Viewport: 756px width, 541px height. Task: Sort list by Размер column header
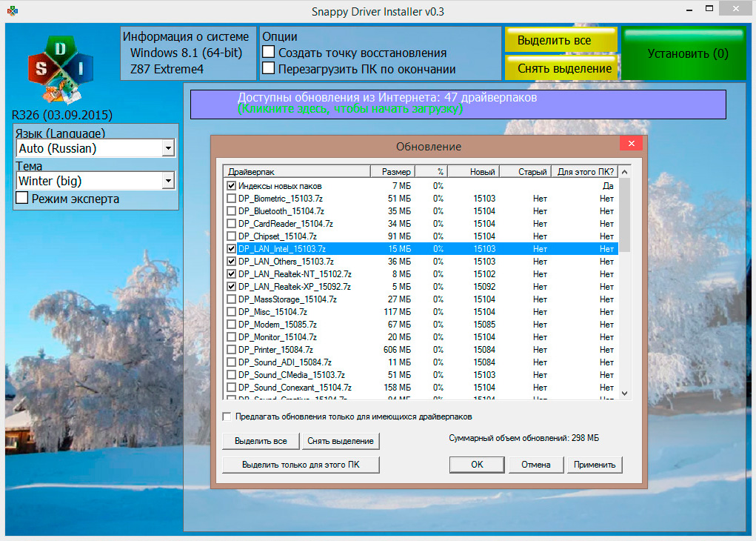pos(392,172)
